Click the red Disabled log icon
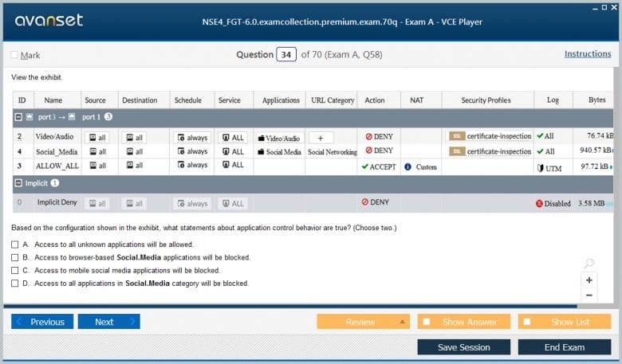Screen dimensions: 622x364 (540, 203)
